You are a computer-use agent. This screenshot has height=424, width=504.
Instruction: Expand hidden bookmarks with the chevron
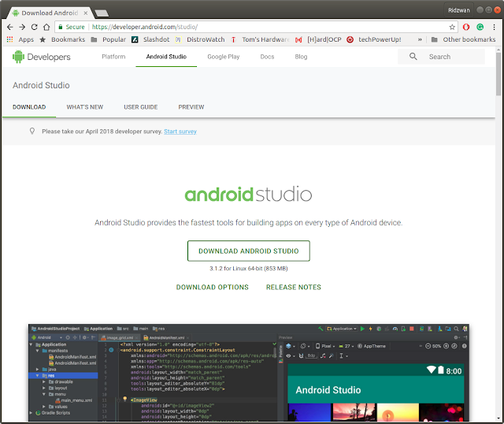pos(420,39)
